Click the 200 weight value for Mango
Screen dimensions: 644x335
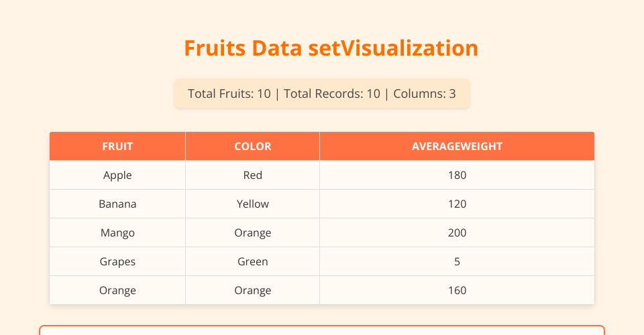[x=457, y=233]
